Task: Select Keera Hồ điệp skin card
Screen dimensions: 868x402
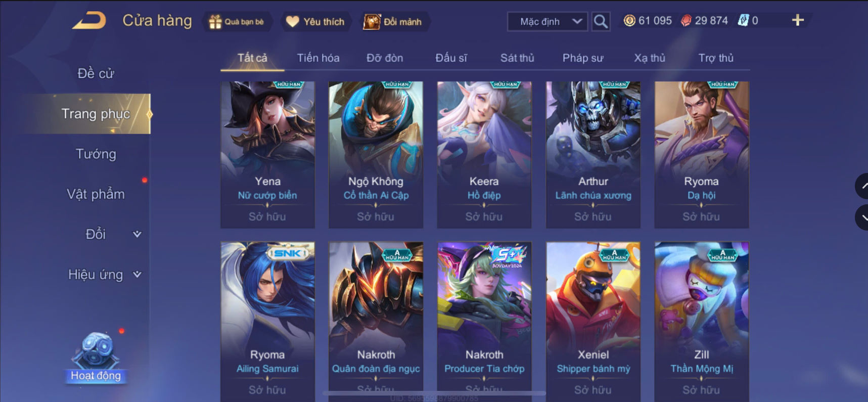Action: coord(484,155)
